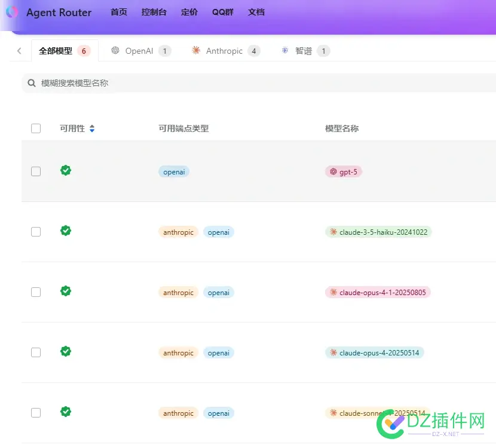Click the availability check for claude-3-5-haiku row

65,231
